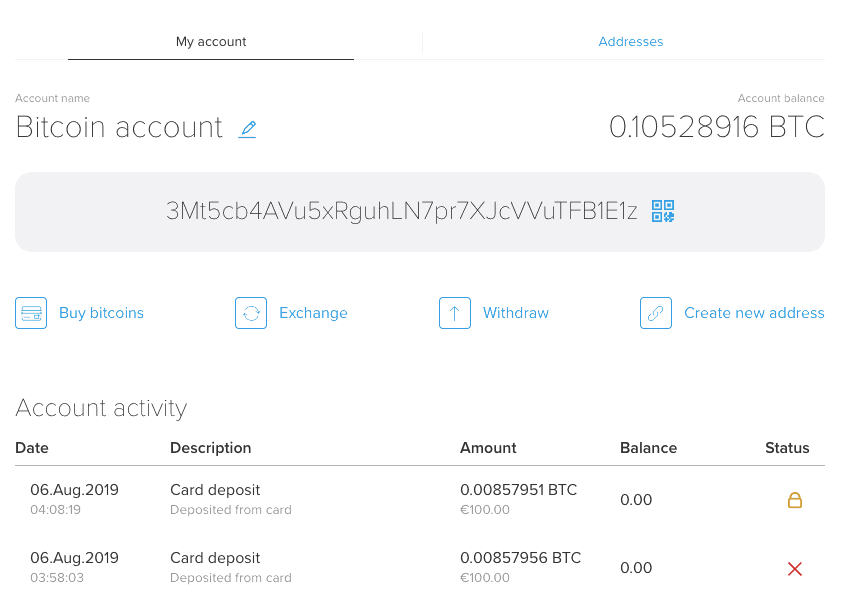Click the Status column header
Screen dimensions: 846x613
pyautogui.click(x=787, y=448)
